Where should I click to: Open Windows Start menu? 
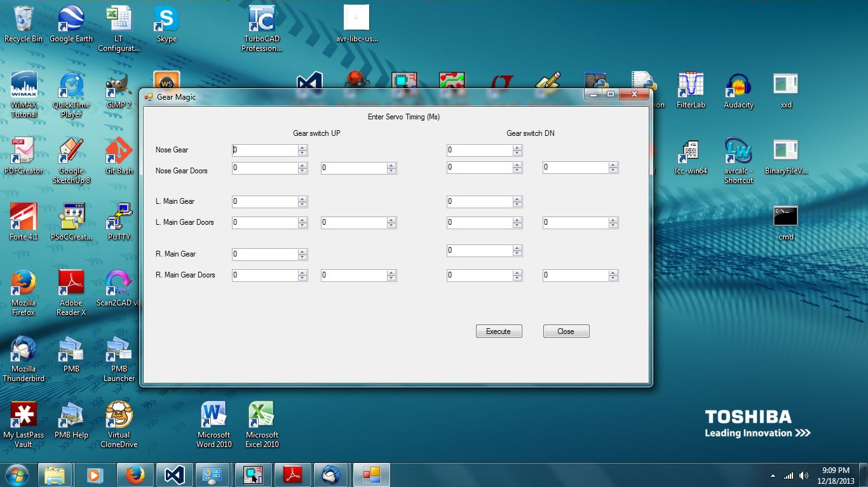(x=17, y=475)
